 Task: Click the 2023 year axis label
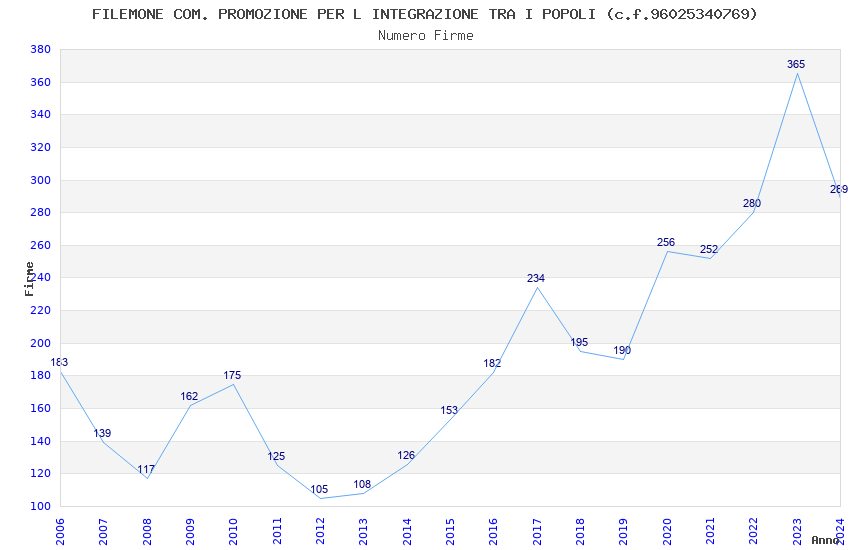click(x=797, y=531)
